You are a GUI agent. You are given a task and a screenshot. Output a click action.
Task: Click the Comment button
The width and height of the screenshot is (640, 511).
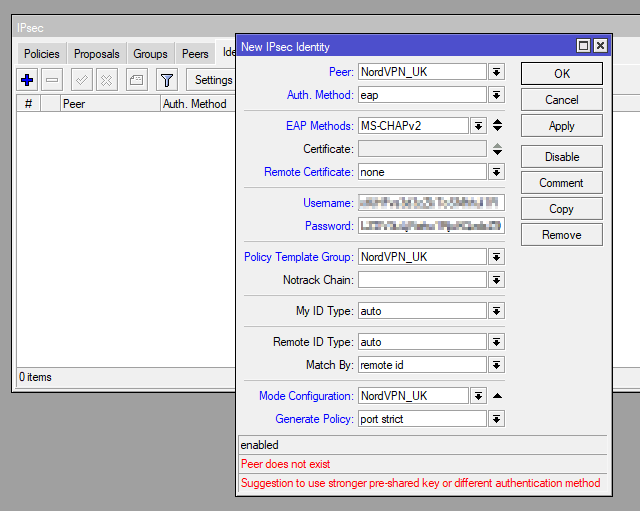562,183
